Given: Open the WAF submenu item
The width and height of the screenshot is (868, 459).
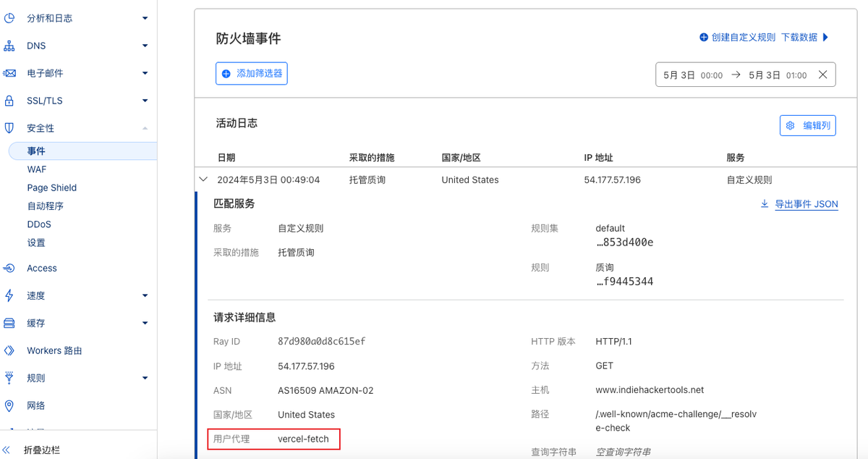Looking at the screenshot, I should [x=37, y=169].
